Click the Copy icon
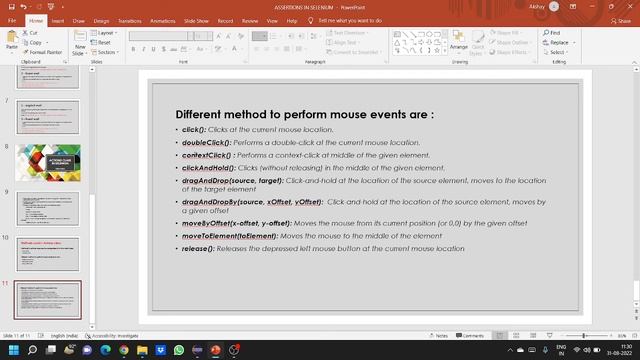Viewport: 640px width, 360px height. click(25, 42)
